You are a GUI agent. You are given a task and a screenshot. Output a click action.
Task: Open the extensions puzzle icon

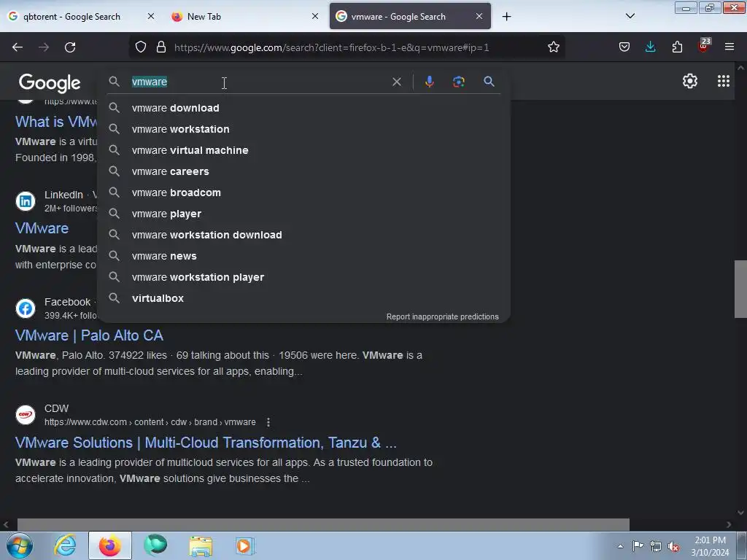pos(677,47)
